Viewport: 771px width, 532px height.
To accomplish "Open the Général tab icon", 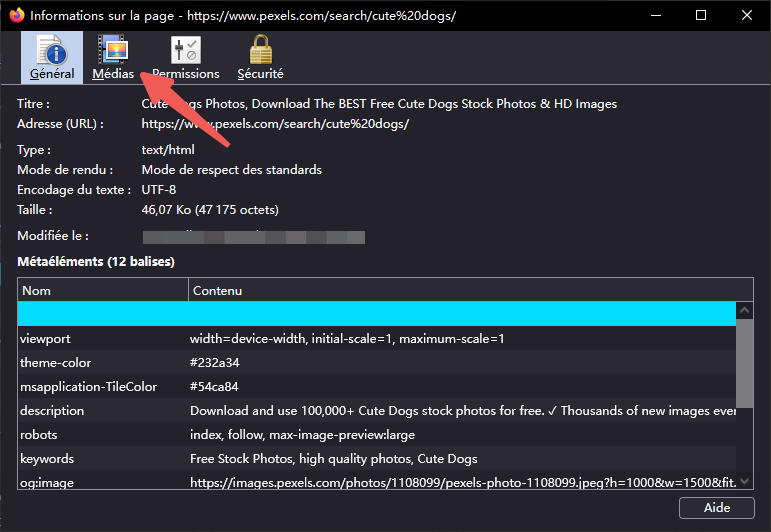I will 52,57.
